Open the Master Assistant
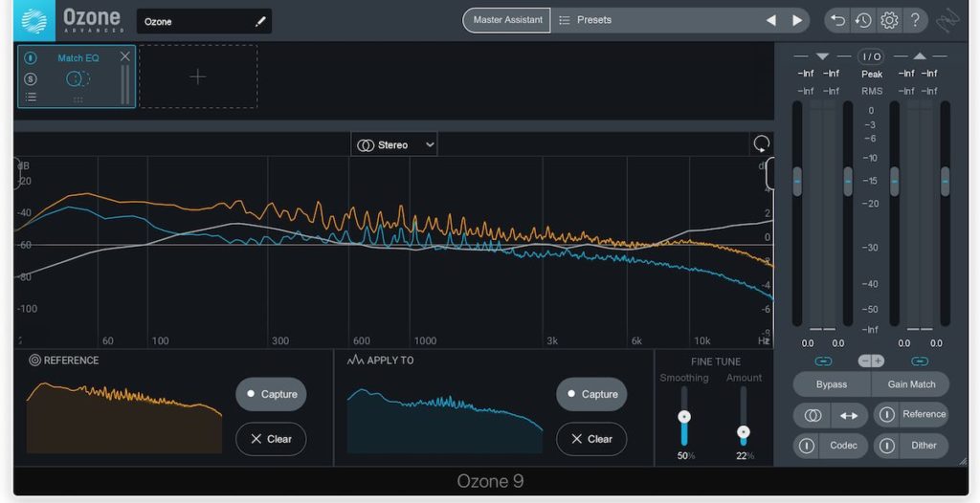 click(507, 20)
